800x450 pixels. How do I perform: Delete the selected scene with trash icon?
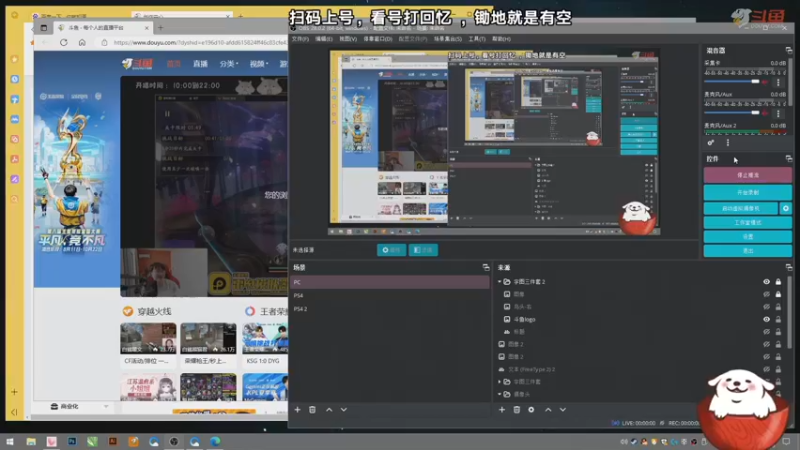point(312,410)
